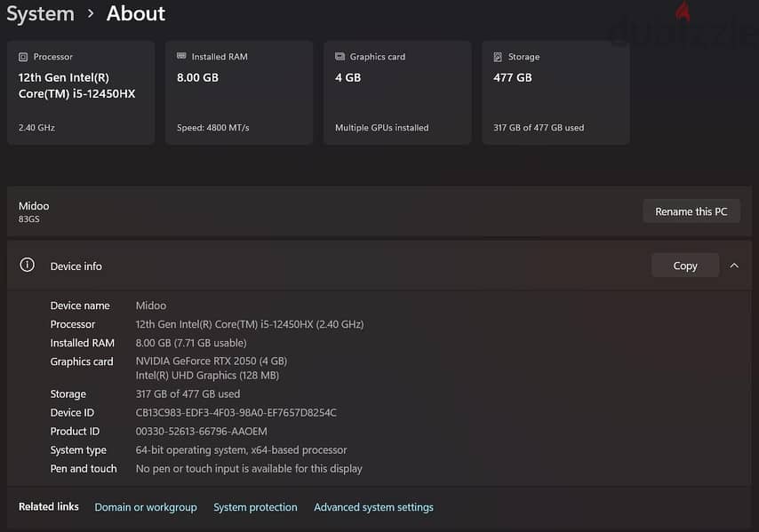Open Domain or workgroup link
This screenshot has height=532, width=759.
point(146,507)
